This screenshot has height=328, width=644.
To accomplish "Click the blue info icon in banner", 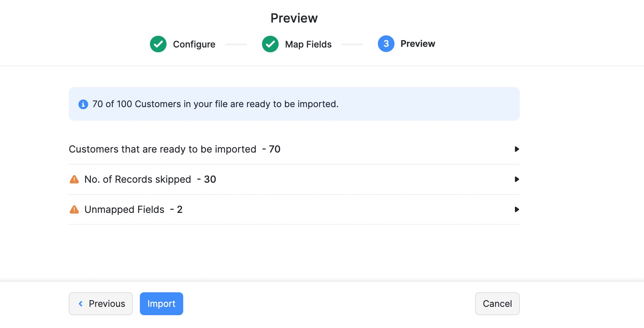I will [x=83, y=104].
